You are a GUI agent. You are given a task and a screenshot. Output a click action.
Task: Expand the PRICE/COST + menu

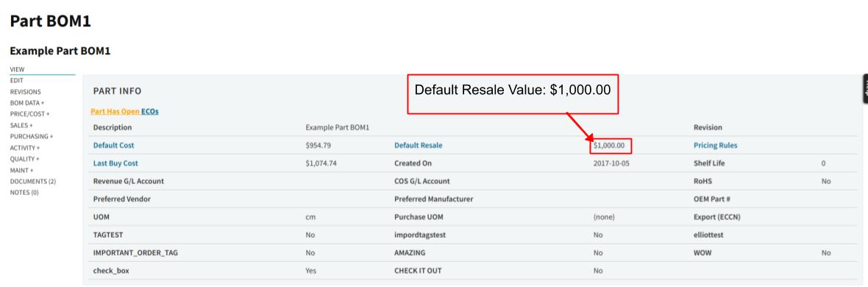pyautogui.click(x=30, y=114)
